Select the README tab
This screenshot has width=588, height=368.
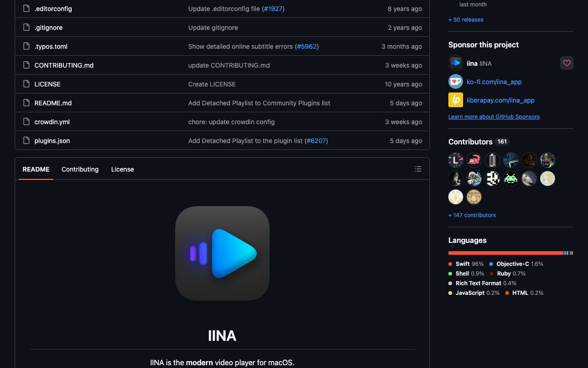36,169
